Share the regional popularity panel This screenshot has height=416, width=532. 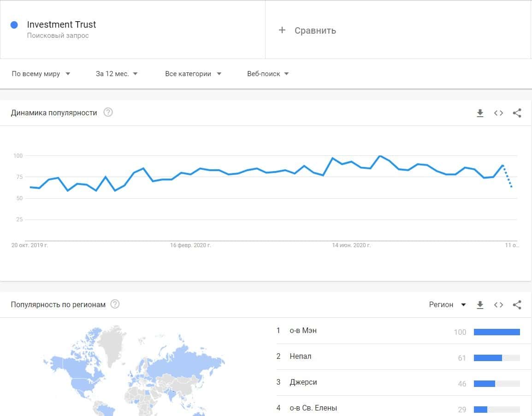[517, 305]
